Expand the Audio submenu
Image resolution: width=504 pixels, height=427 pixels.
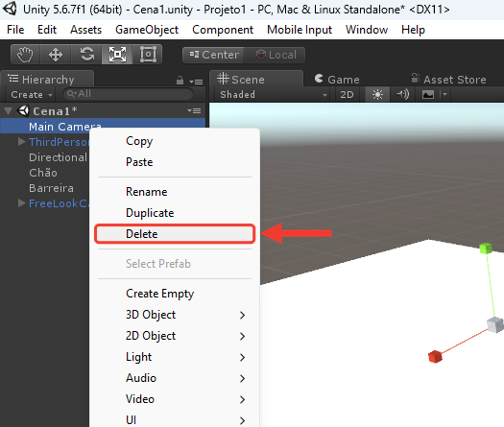[x=175, y=378]
